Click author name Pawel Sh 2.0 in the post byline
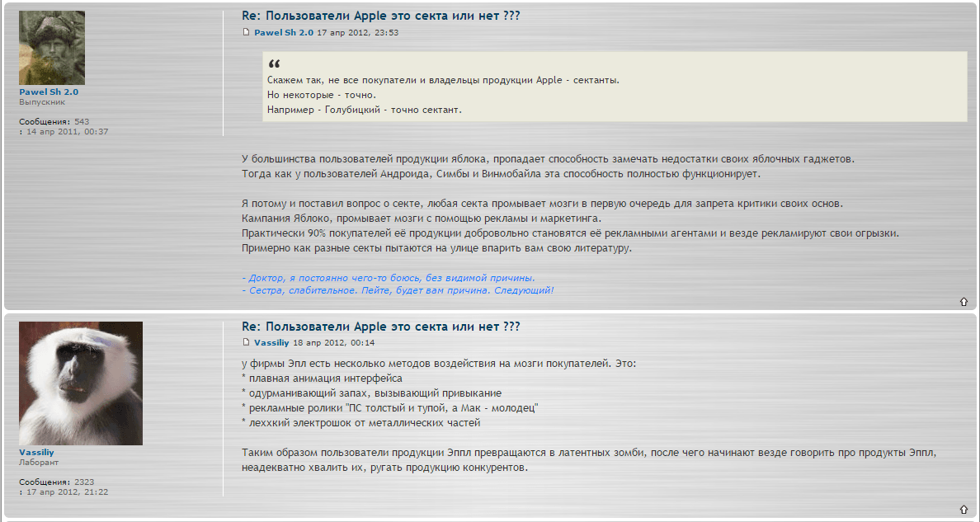This screenshot has height=522, width=980. point(284,33)
